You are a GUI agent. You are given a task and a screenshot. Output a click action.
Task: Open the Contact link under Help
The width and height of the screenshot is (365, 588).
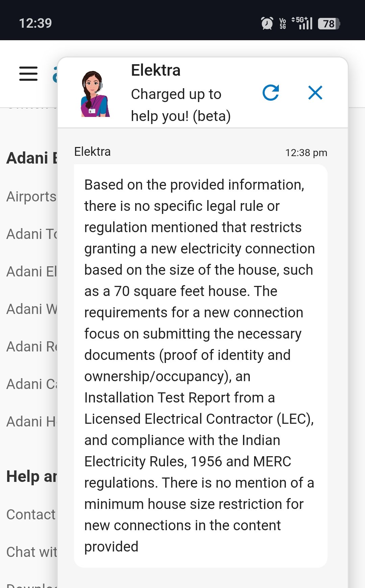(31, 515)
